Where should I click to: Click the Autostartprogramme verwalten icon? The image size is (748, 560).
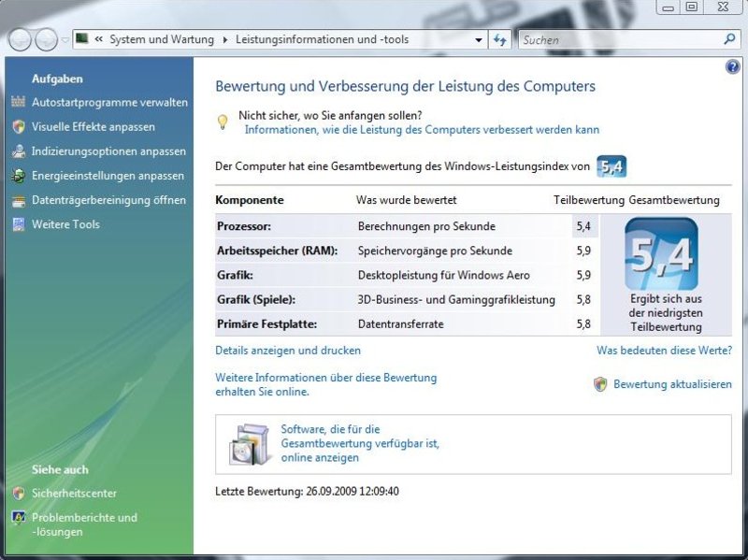click(18, 102)
